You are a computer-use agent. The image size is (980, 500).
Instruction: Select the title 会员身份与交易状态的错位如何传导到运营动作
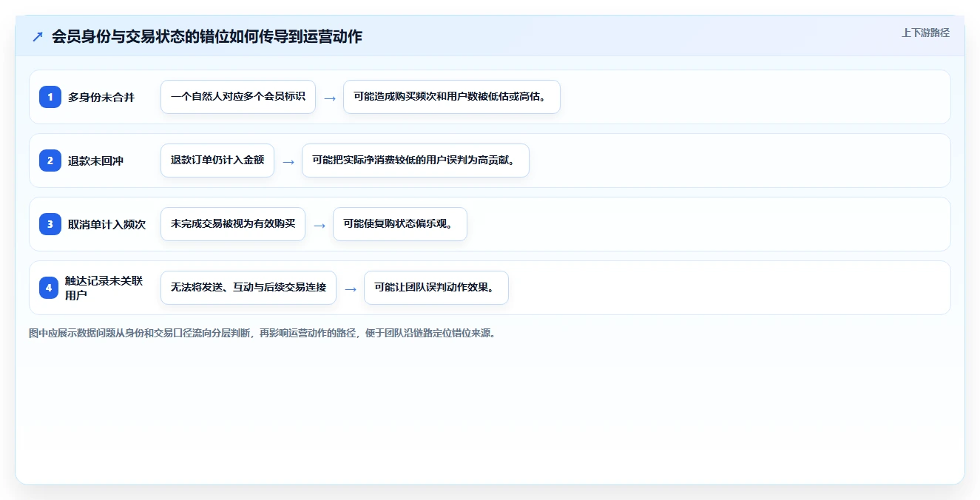(x=207, y=36)
